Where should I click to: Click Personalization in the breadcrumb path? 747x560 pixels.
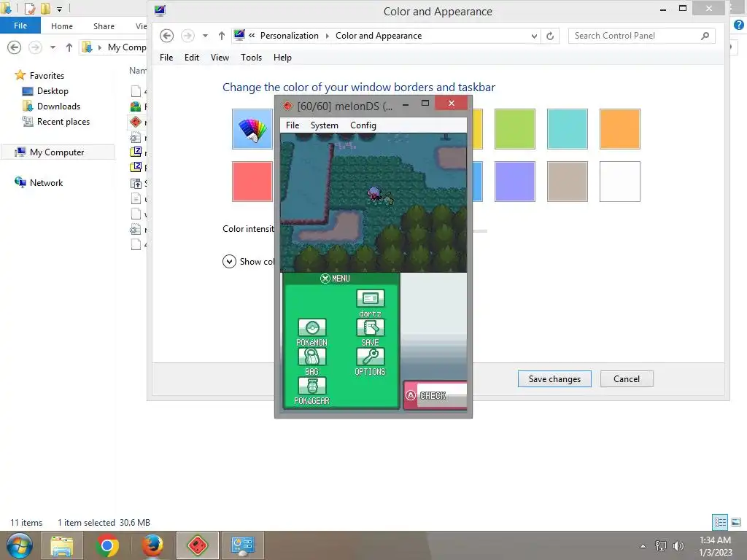pyautogui.click(x=289, y=36)
